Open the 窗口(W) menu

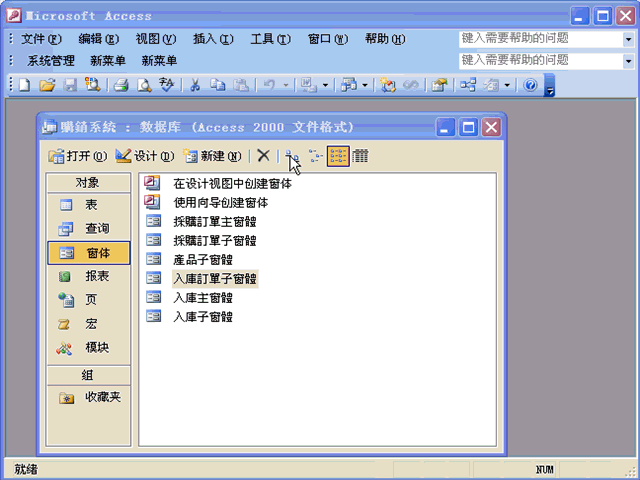click(328, 39)
